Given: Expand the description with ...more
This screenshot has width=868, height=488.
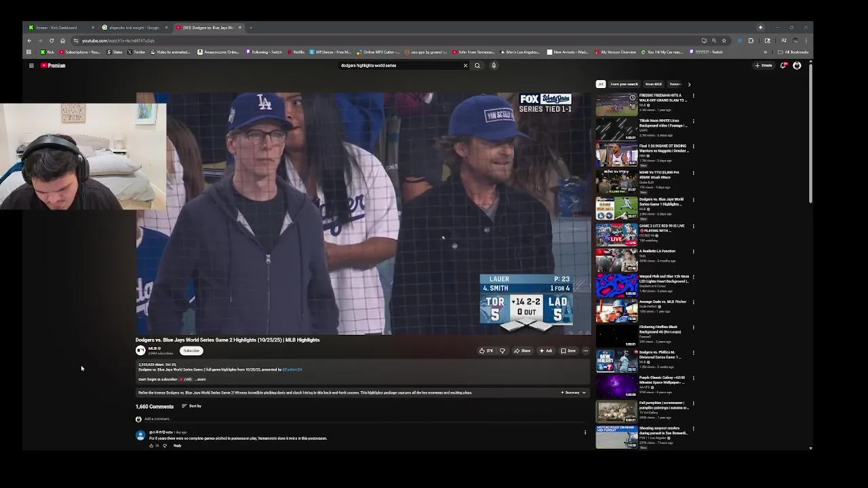Looking at the screenshot, I should 201,380.
